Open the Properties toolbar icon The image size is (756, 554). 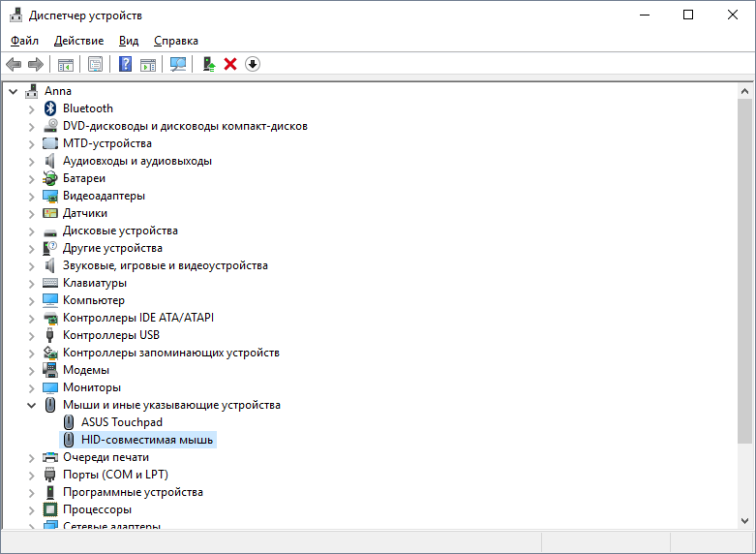point(95,64)
